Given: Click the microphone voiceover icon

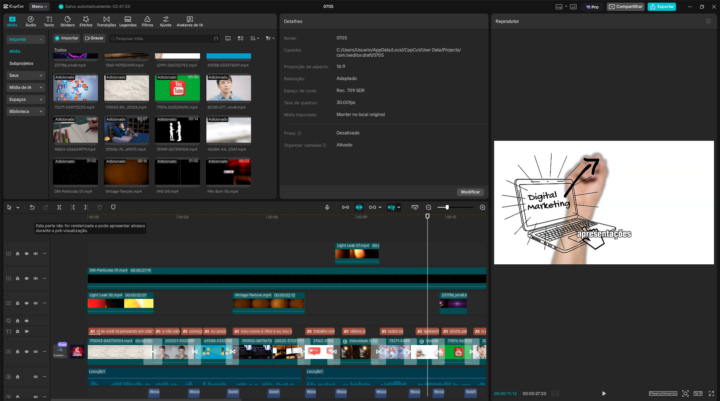Looking at the screenshot, I should point(327,207).
